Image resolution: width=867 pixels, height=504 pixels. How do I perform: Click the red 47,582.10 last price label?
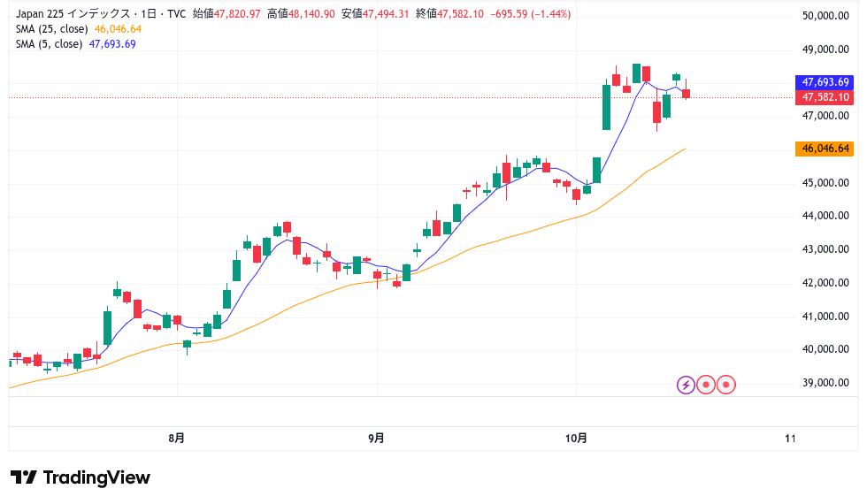point(825,96)
